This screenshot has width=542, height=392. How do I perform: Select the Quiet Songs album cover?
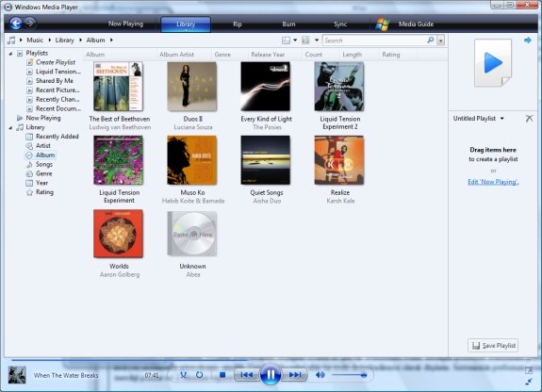[x=266, y=160]
